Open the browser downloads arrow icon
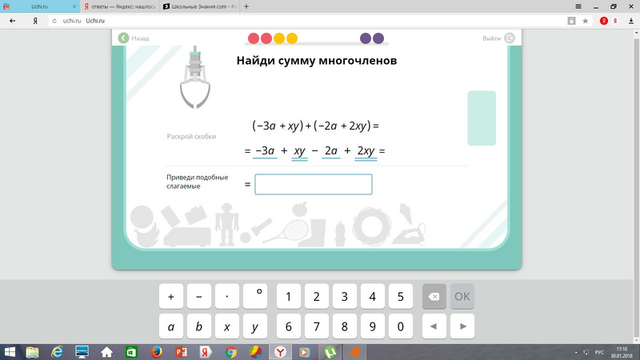The height and width of the screenshot is (360, 640). pos(631,21)
